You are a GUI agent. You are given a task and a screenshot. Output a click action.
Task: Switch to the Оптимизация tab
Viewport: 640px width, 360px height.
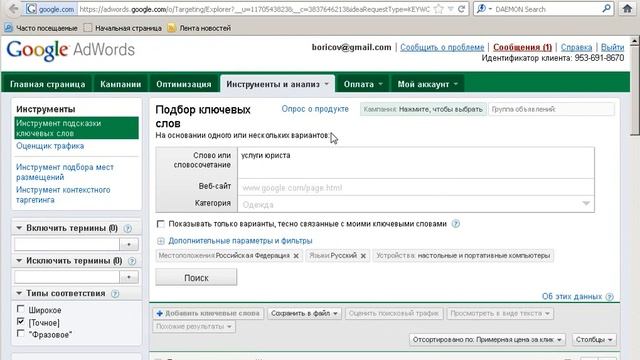[184, 84]
